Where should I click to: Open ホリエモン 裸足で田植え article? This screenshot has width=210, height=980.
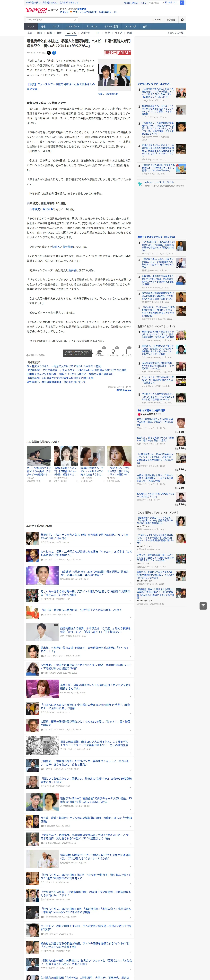(85, 928)
